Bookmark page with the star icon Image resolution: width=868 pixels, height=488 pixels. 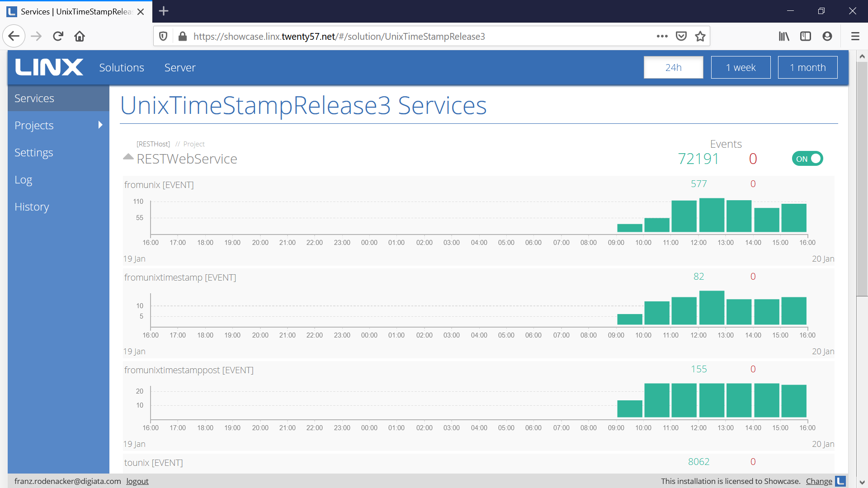pyautogui.click(x=700, y=36)
